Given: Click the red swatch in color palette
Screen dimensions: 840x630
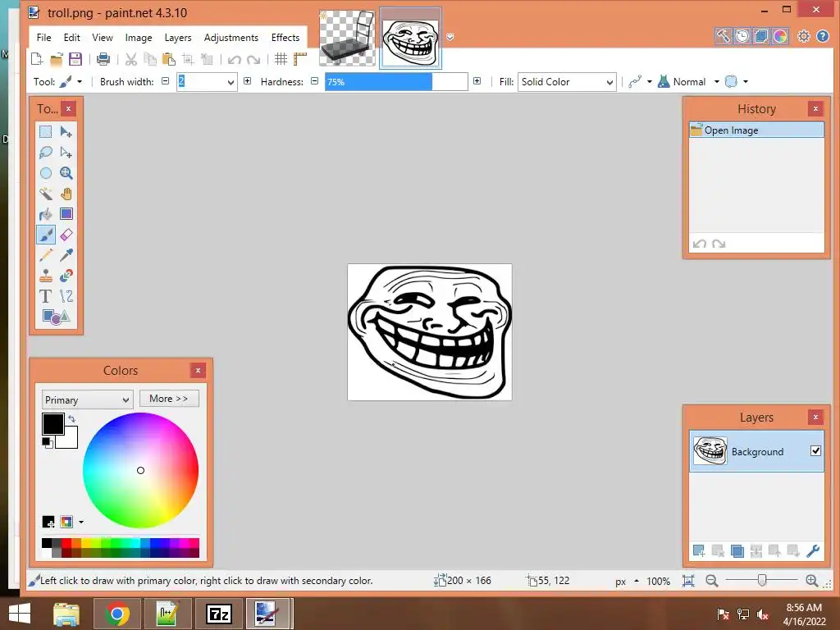Looking at the screenshot, I should tap(66, 543).
